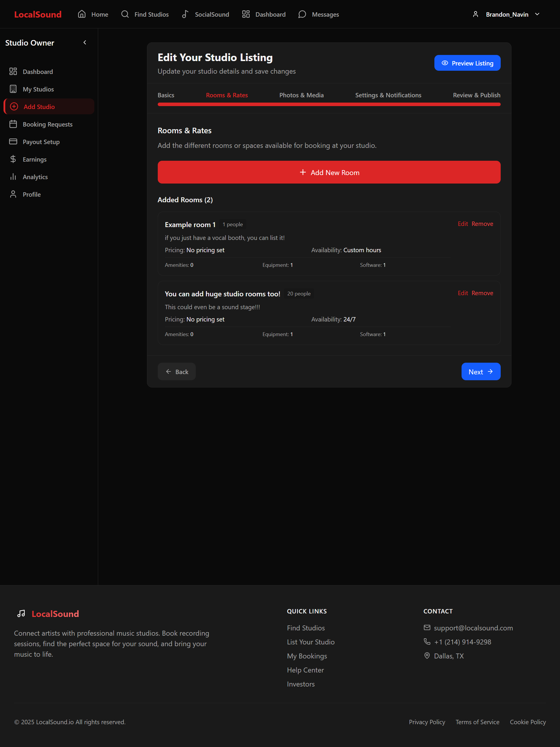Click the setup progress bar under tabs
This screenshot has width=560, height=747.
tap(329, 104)
